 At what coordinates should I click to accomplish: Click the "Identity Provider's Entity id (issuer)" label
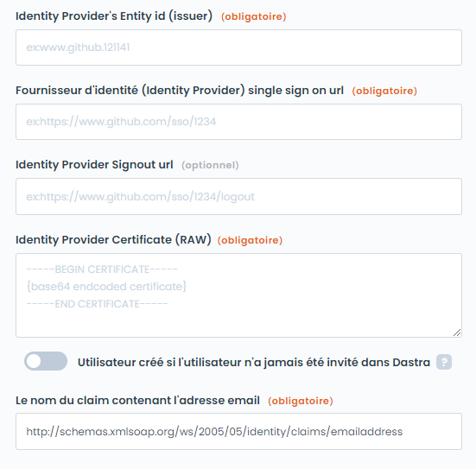tap(114, 16)
